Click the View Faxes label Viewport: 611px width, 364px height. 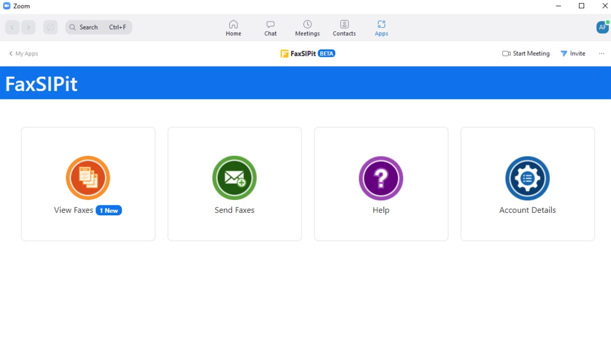pyautogui.click(x=74, y=210)
